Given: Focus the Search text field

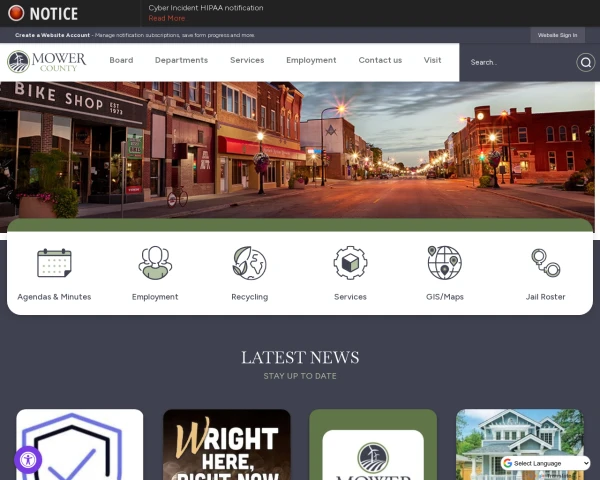Looking at the screenshot, I should point(518,62).
